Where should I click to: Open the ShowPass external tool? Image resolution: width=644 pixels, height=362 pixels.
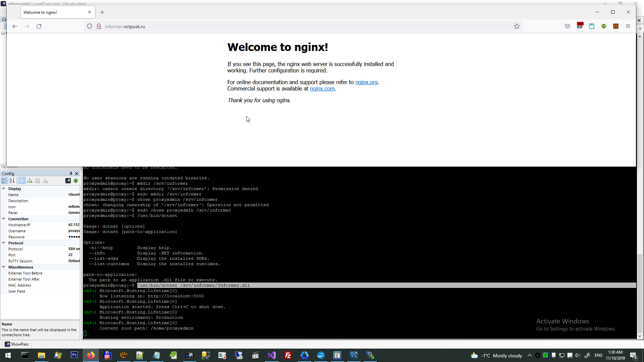coord(17,344)
